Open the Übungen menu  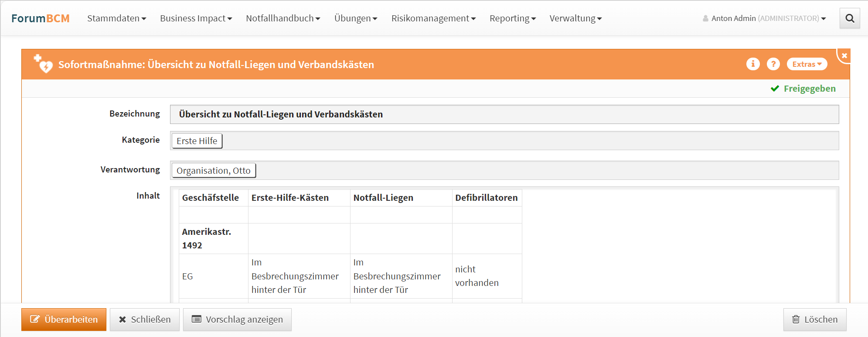(x=356, y=18)
